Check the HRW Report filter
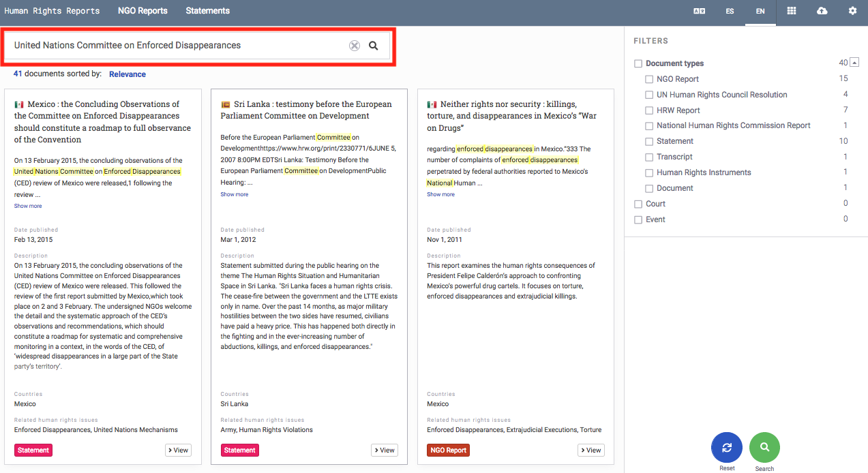 pos(650,110)
